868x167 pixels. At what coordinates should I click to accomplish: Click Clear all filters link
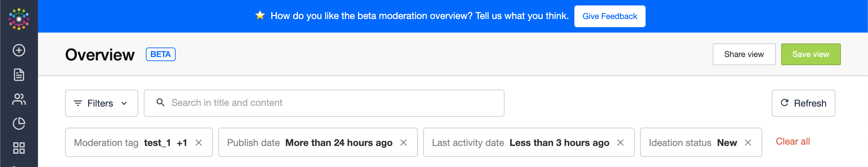point(793,142)
